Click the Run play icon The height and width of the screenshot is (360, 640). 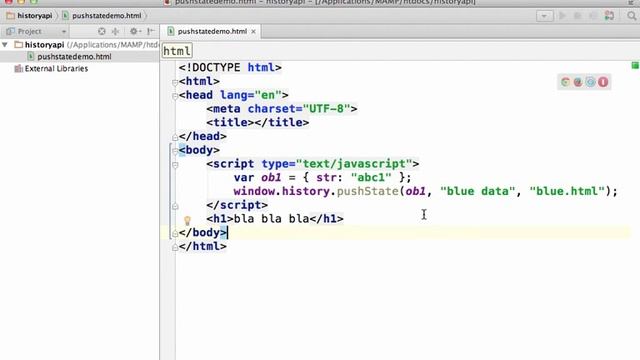tap(562, 16)
